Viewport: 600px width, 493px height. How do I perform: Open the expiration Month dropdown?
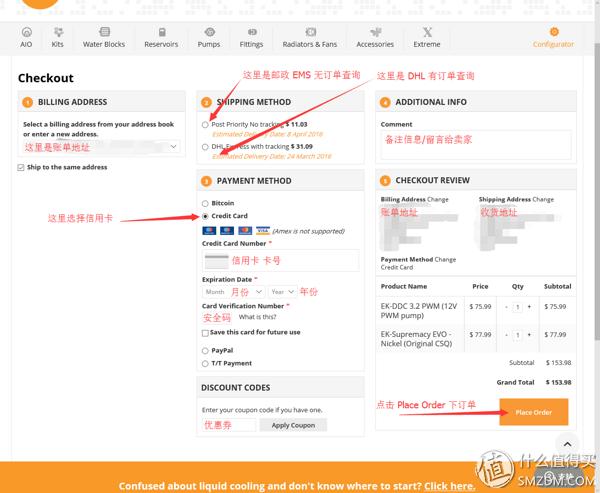(x=233, y=292)
